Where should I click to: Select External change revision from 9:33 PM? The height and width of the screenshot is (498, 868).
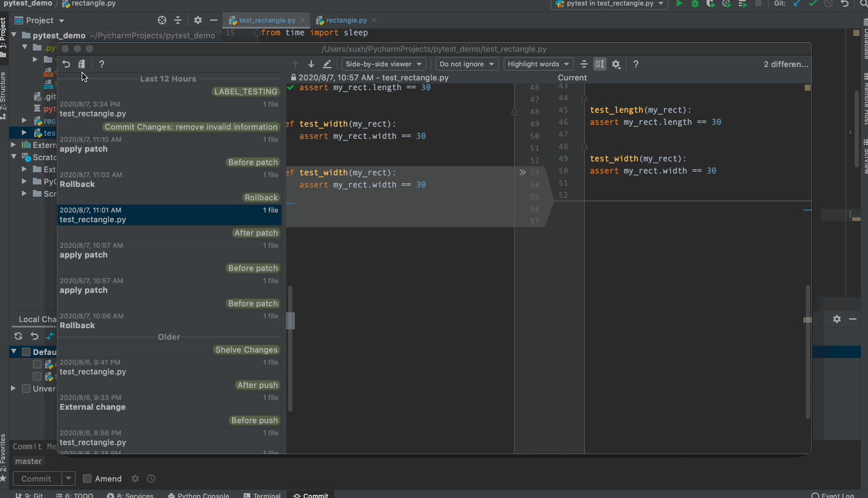point(169,402)
